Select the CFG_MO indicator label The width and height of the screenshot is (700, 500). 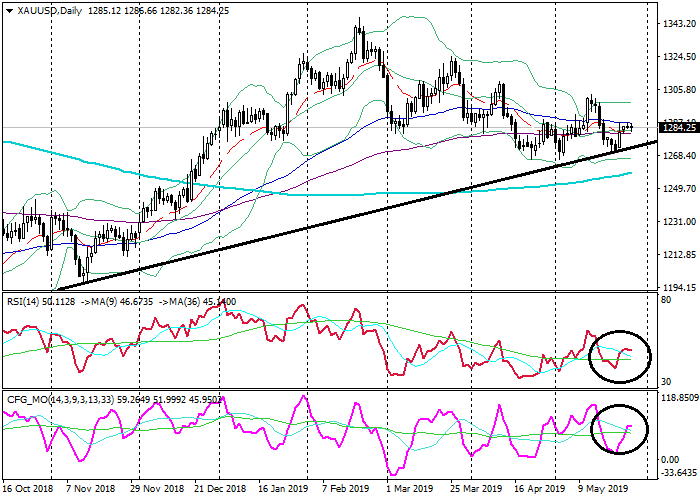30,397
